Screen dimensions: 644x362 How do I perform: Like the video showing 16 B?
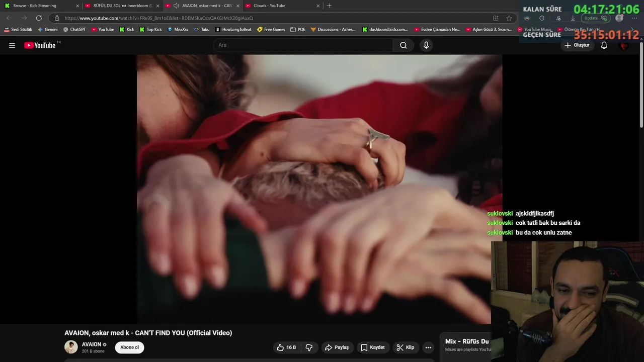coord(287,347)
